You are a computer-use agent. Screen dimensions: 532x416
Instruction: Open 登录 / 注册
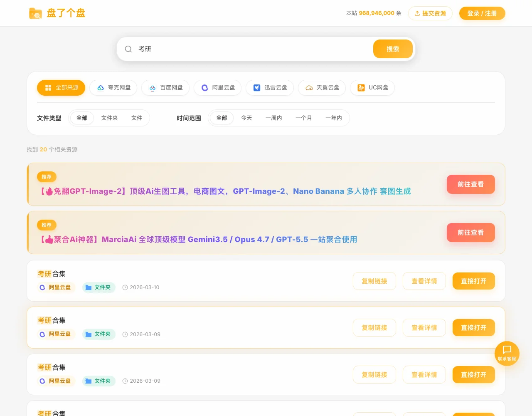[x=482, y=13]
